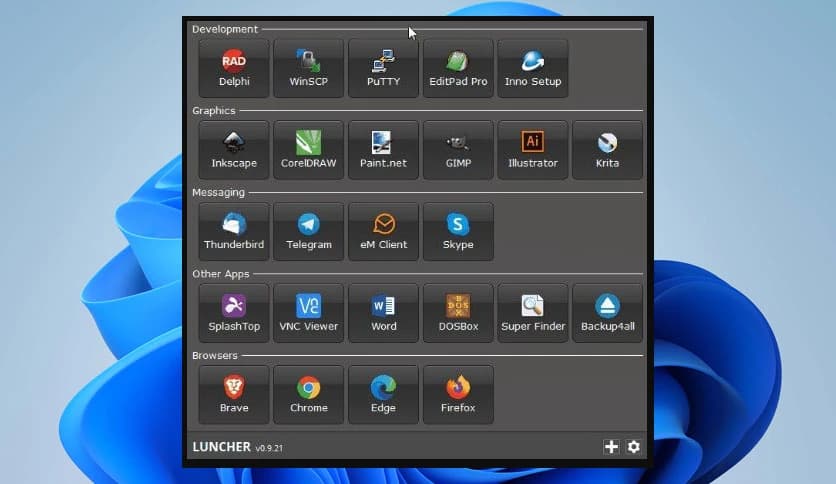
Task: Open Microsoft Edge
Action: [x=383, y=395]
